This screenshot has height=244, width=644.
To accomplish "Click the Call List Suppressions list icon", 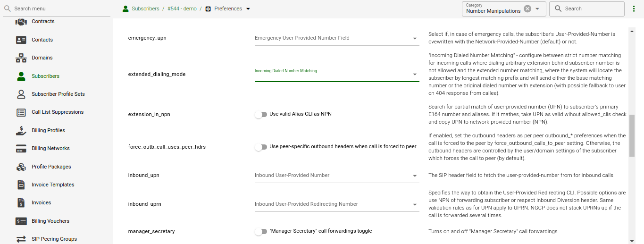I will 21,112.
